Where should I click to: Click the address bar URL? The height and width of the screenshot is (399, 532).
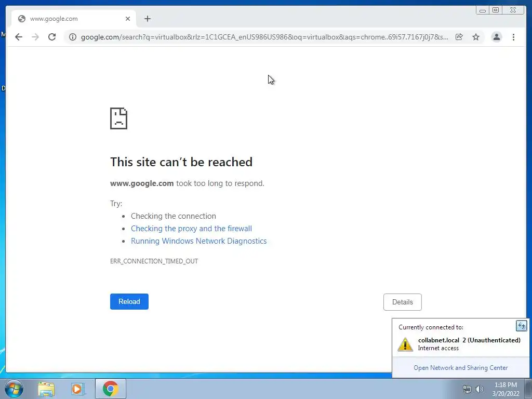[264, 37]
